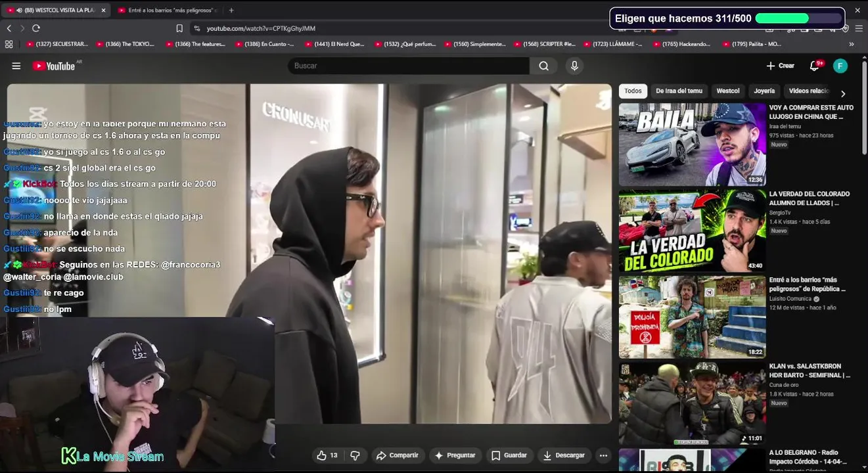Open the apps grid icon in the bookmarks bar
868x473 pixels.
pos(9,44)
